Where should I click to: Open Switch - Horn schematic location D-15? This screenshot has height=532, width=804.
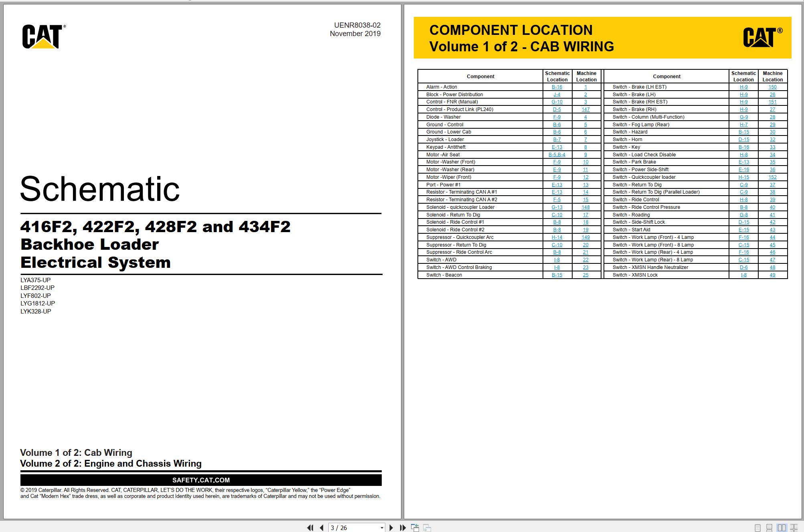pyautogui.click(x=743, y=140)
